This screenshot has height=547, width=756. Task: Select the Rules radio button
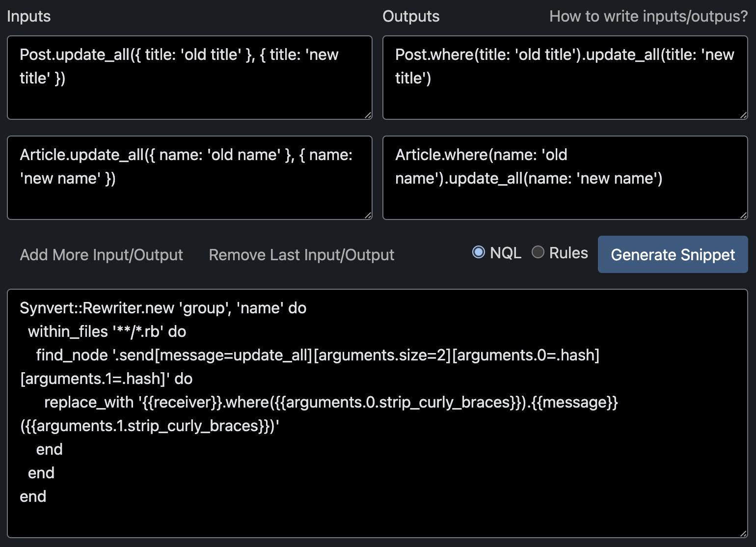pos(538,252)
